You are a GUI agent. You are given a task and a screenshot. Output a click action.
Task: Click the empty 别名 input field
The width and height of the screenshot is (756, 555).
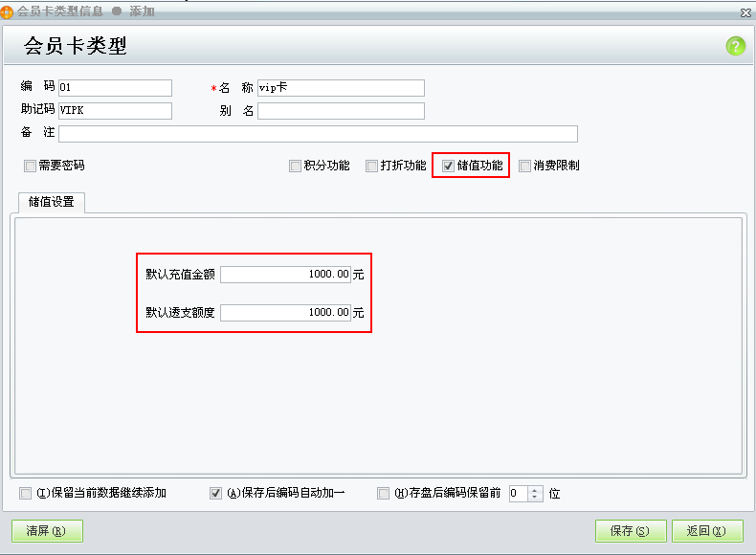341,111
